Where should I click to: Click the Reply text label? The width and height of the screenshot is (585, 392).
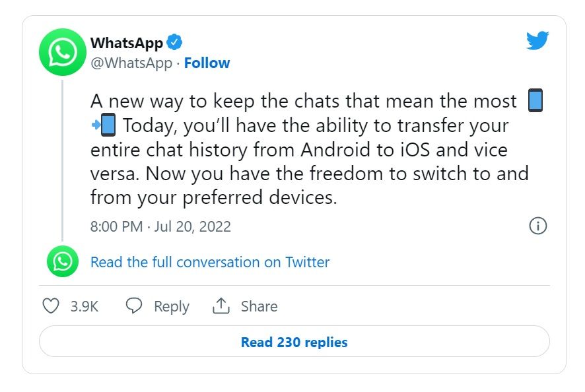(x=171, y=307)
